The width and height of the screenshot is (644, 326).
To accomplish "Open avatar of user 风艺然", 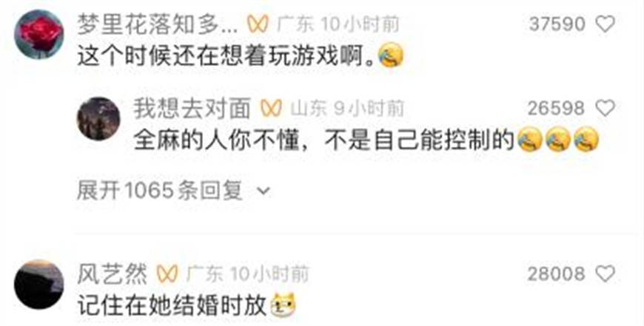I will coord(38,284).
